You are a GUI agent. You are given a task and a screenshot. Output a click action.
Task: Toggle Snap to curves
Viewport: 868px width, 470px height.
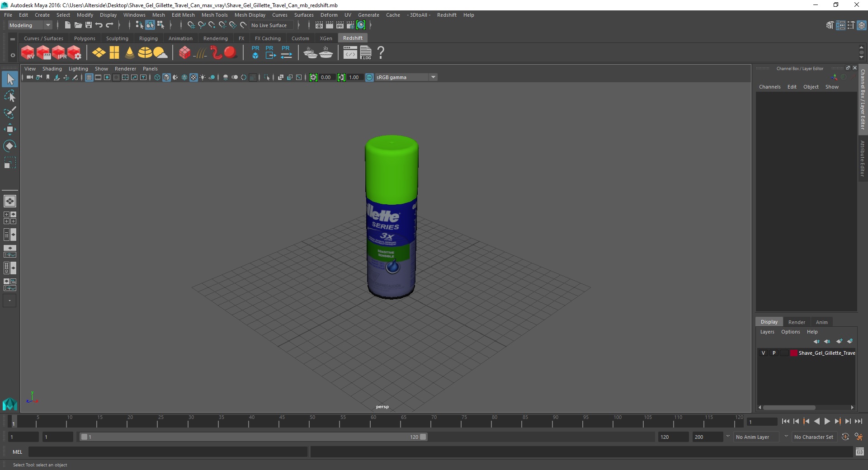point(202,25)
